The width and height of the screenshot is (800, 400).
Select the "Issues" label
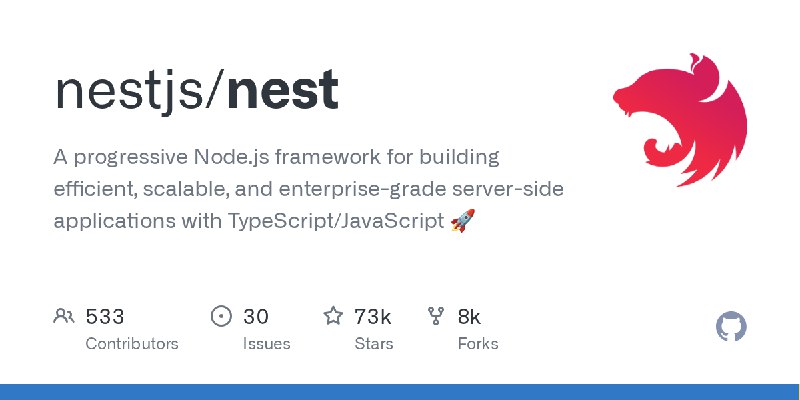[266, 344]
